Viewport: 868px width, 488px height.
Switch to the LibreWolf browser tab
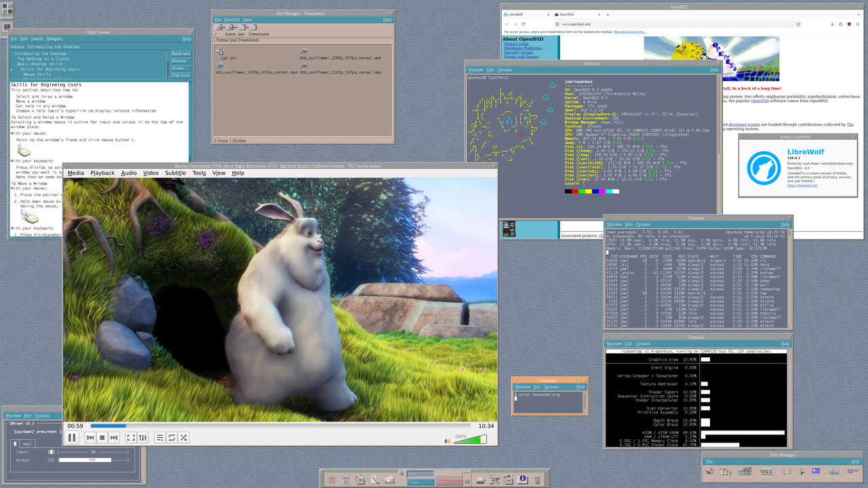click(x=526, y=14)
